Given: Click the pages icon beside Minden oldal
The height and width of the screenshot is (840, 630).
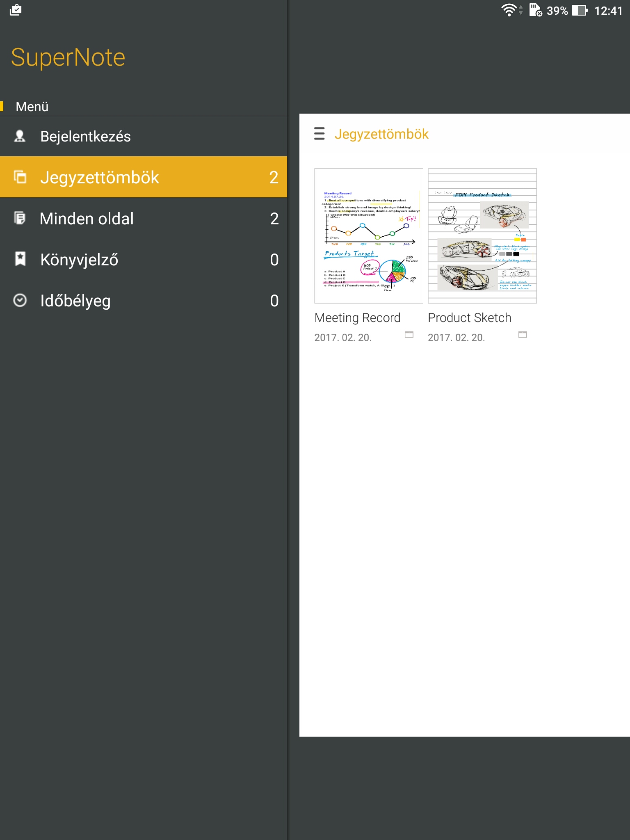Looking at the screenshot, I should click(x=20, y=218).
